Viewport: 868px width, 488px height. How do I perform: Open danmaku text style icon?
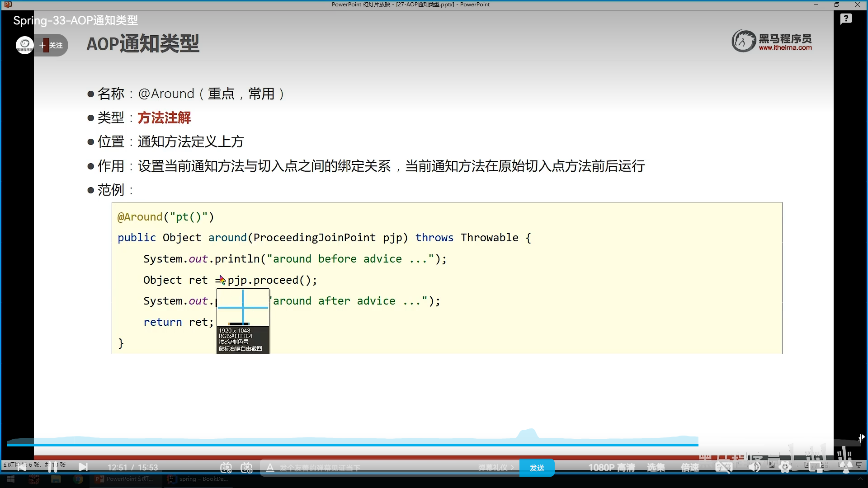point(270,468)
